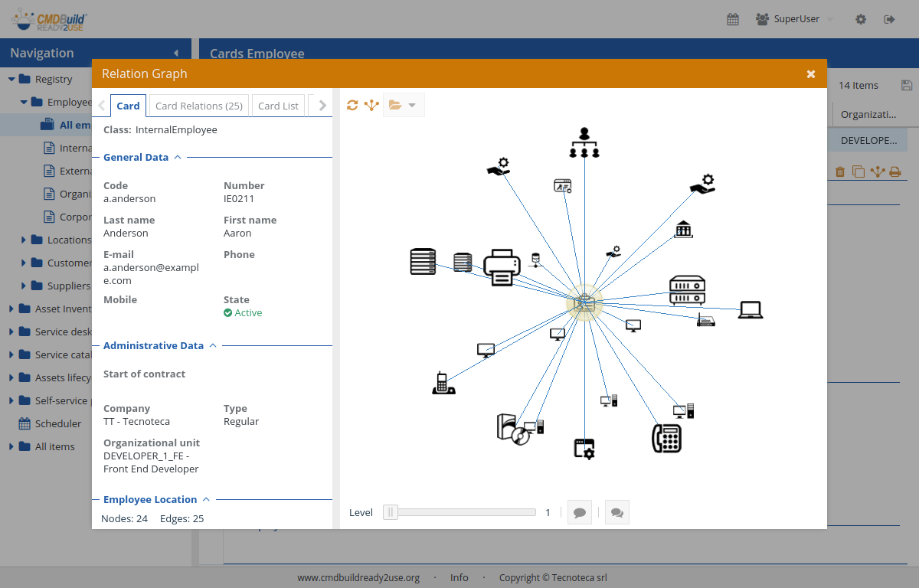The image size is (919, 588).
Task: Select the smallest hand-with-gear service node
Action: (x=613, y=251)
